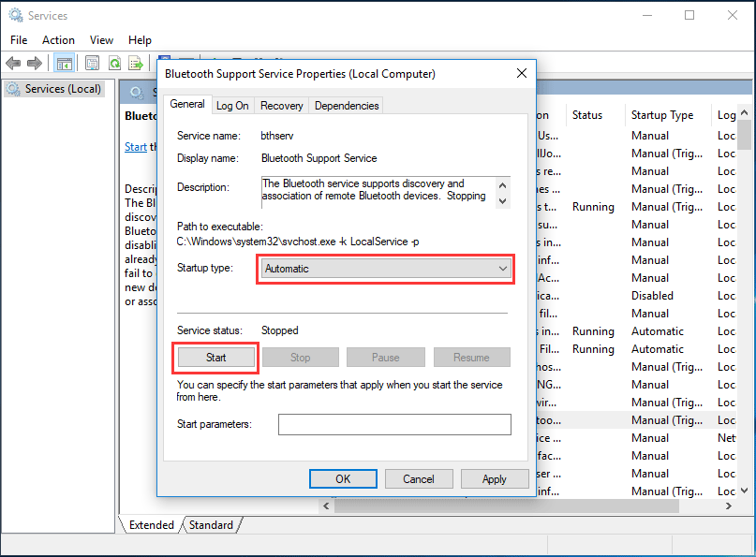Click the Services gear icon in title bar
Viewport: 756px width, 557px height.
[15, 15]
